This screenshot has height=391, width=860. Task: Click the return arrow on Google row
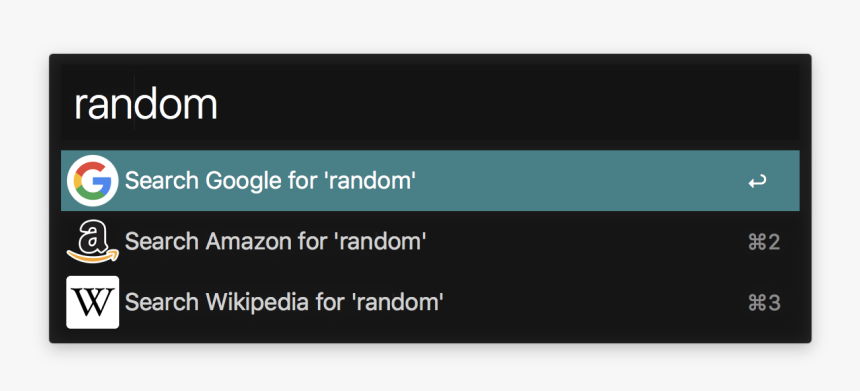[757, 182]
